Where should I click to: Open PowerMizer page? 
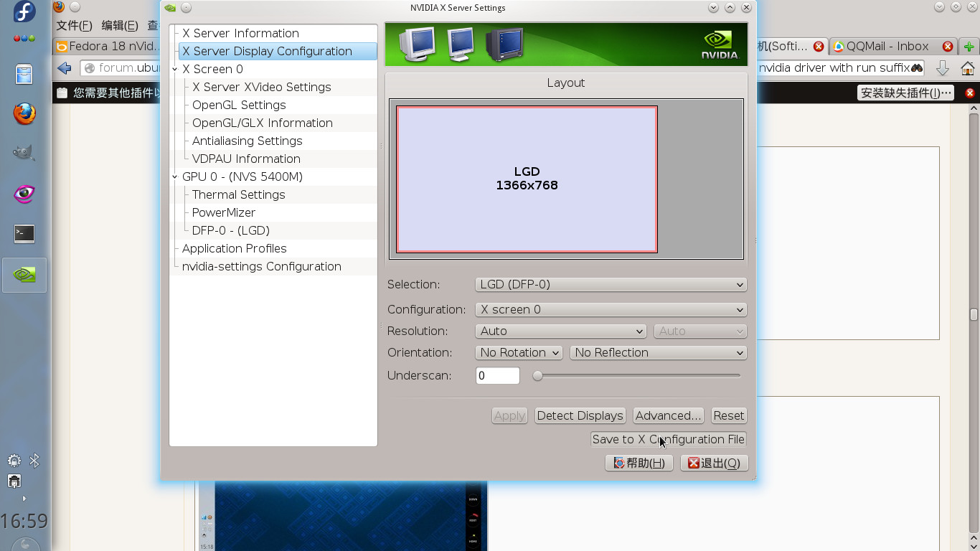tap(224, 213)
